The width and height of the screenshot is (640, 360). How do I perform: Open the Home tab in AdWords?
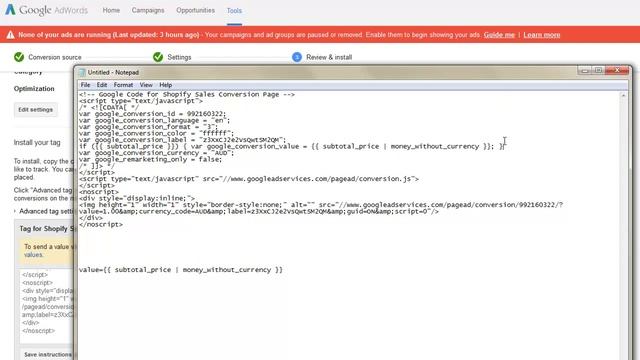pyautogui.click(x=111, y=10)
